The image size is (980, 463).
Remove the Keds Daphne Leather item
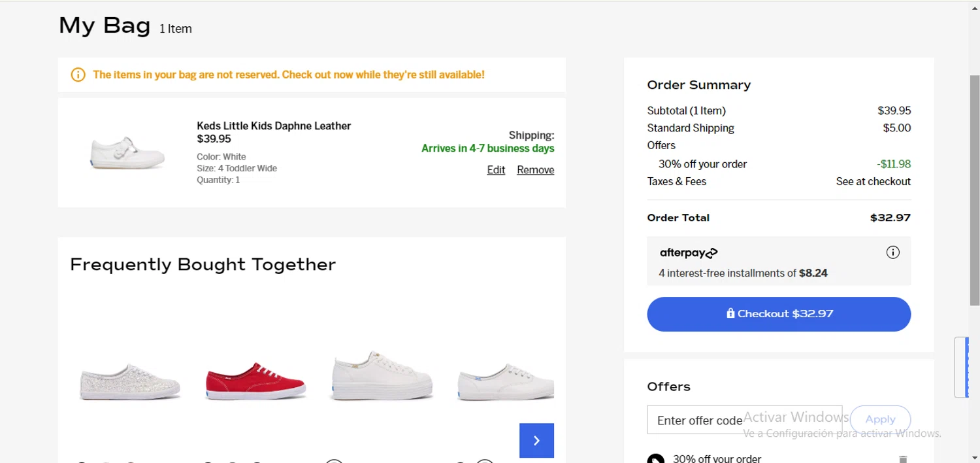coord(535,170)
